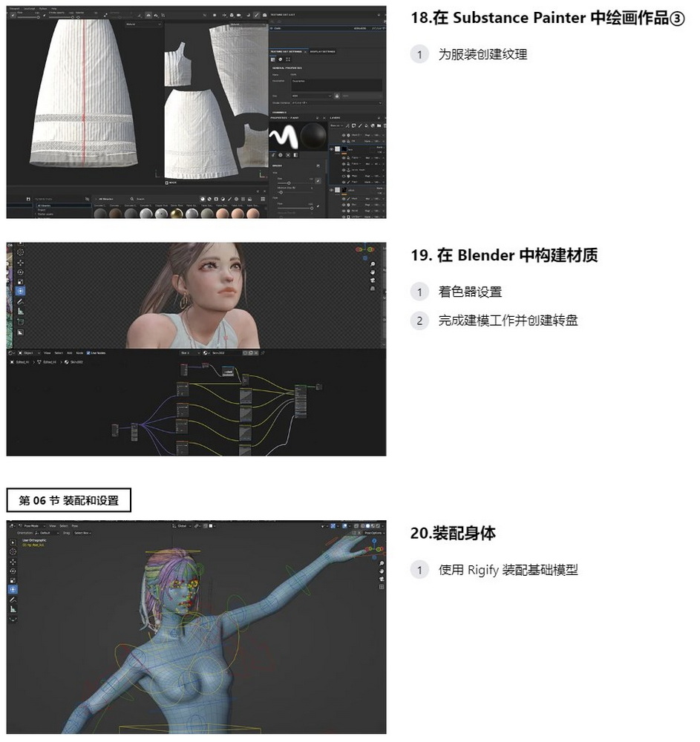Viewport: 700px width, 742px height.
Task: Adjust Flow slider in Substance Painter properties
Action: [x=295, y=209]
